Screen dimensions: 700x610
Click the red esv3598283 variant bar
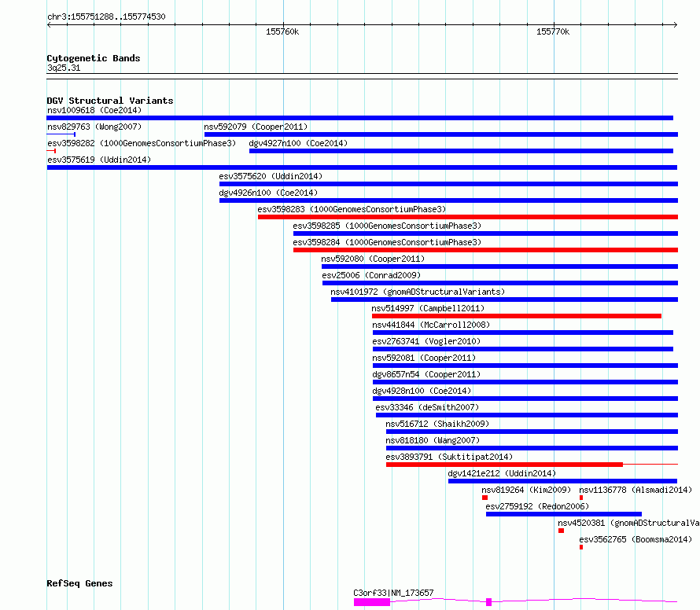468,217
